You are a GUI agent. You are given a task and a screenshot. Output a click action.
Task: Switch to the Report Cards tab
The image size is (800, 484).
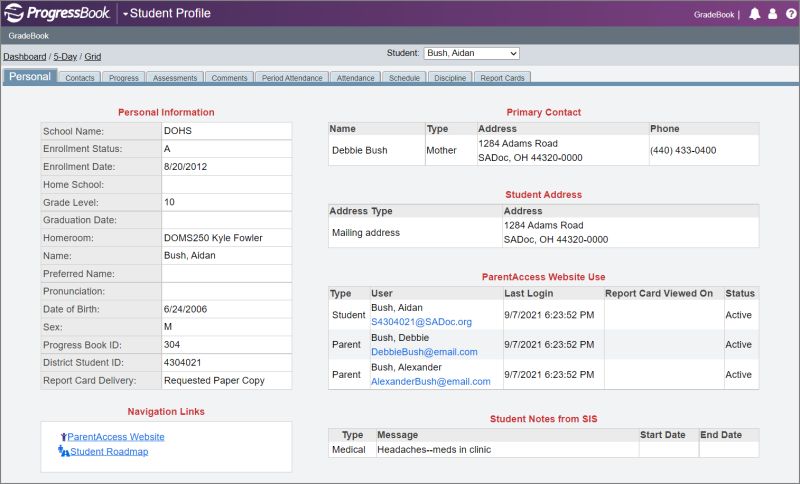click(x=503, y=78)
